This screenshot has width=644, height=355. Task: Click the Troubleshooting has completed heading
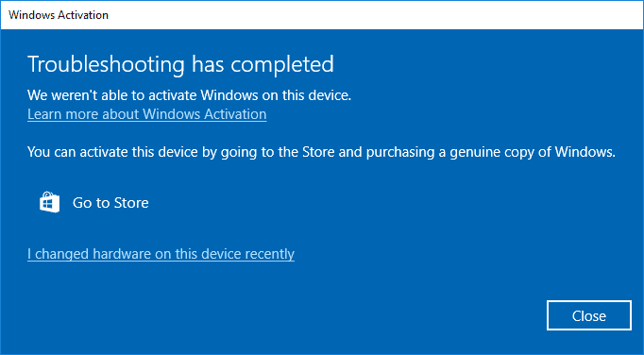click(x=180, y=64)
